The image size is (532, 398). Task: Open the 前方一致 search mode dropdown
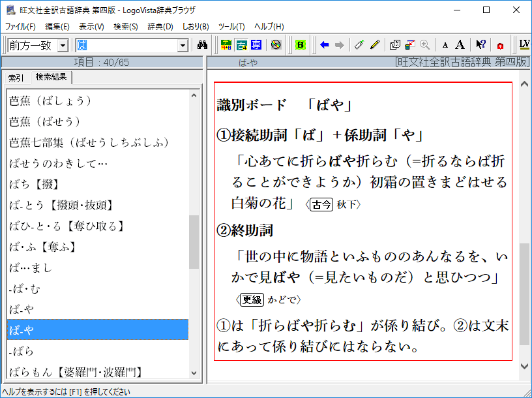[x=63, y=46]
